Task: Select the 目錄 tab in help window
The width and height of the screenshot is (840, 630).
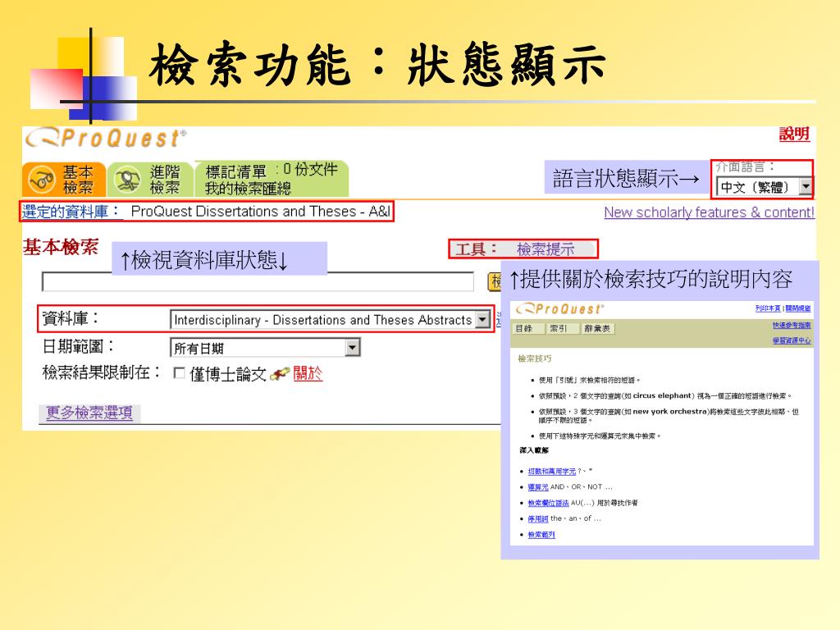Action: (x=527, y=328)
